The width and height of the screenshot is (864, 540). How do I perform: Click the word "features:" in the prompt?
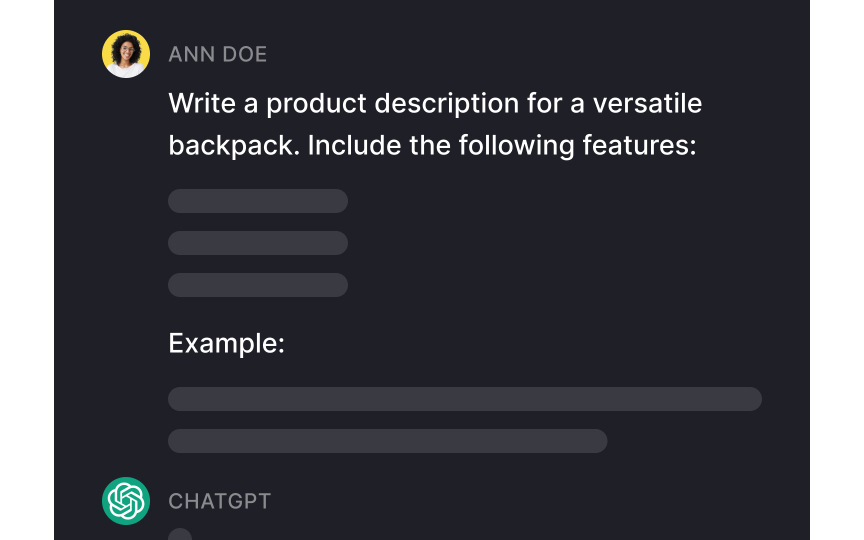(x=640, y=145)
